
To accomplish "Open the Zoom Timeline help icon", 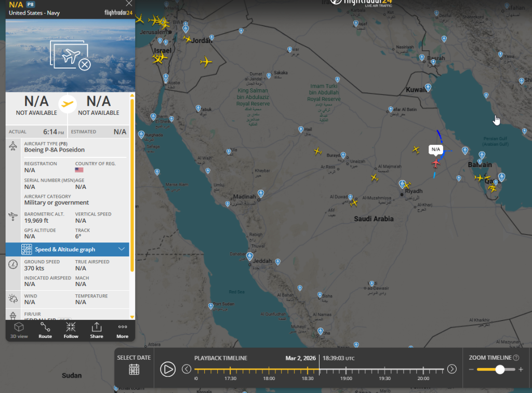I will coord(516,358).
